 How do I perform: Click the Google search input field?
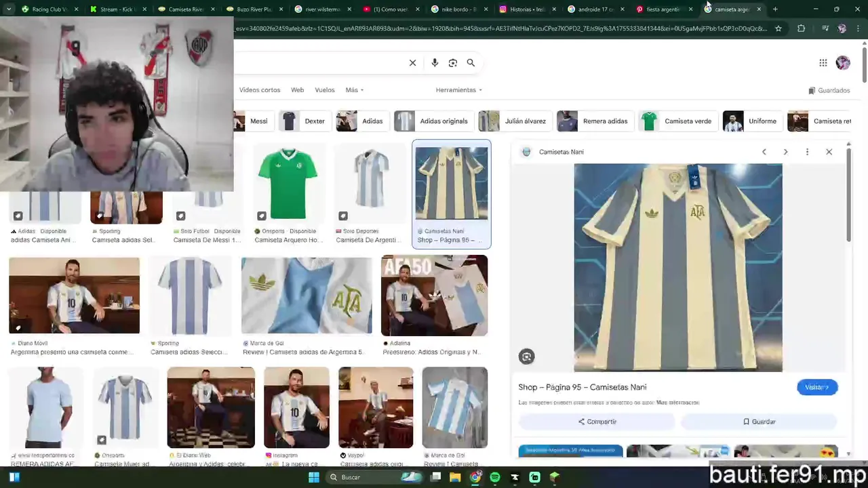click(x=319, y=63)
